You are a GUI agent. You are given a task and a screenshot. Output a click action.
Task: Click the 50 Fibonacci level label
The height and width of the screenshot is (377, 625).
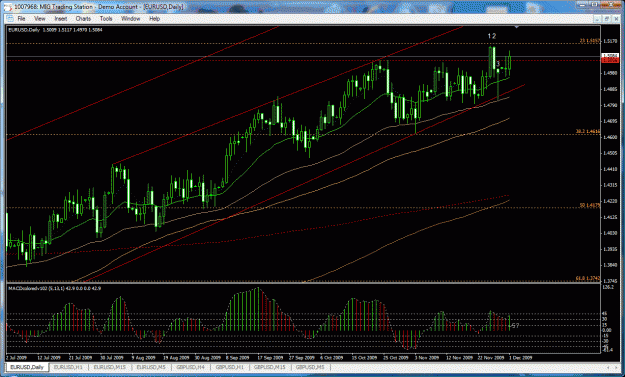point(590,205)
